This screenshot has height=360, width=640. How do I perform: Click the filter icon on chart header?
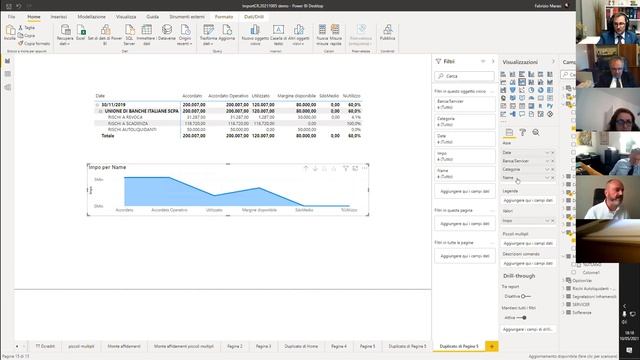coord(345,168)
